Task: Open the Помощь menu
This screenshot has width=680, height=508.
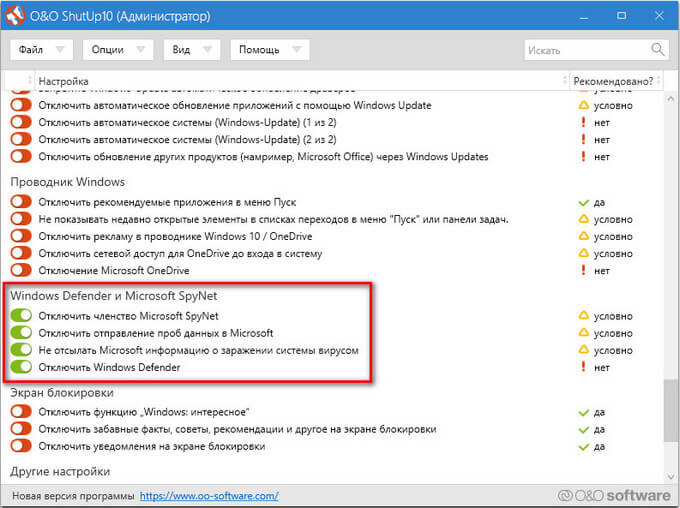Action: tap(270, 49)
